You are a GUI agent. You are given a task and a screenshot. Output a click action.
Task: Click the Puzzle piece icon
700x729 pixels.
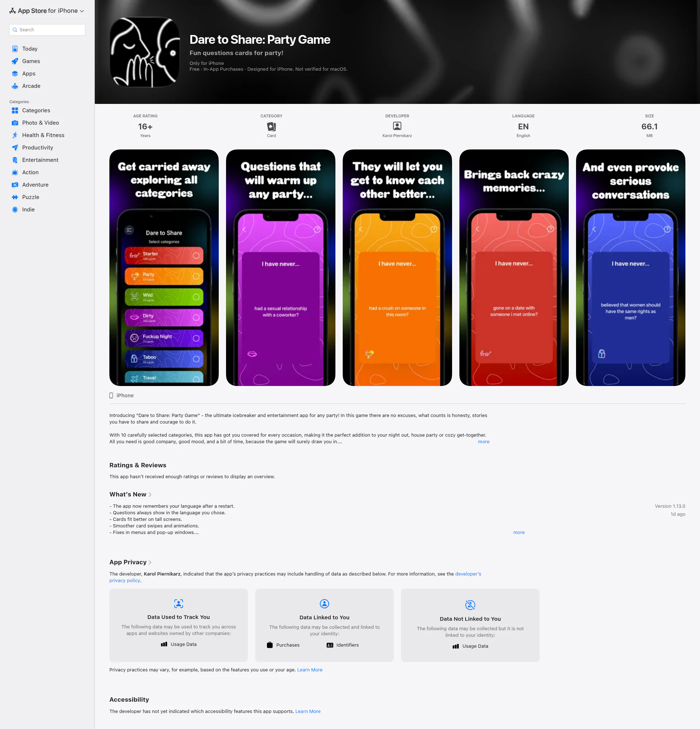click(x=15, y=197)
